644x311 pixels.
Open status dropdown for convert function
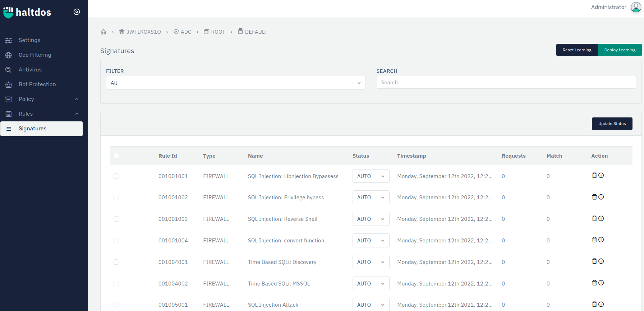(371, 241)
